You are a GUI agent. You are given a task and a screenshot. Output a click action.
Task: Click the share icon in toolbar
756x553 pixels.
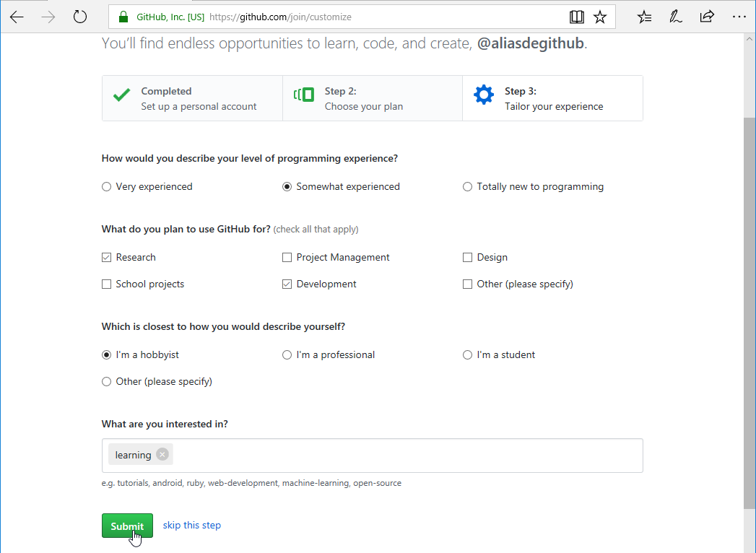click(x=707, y=17)
